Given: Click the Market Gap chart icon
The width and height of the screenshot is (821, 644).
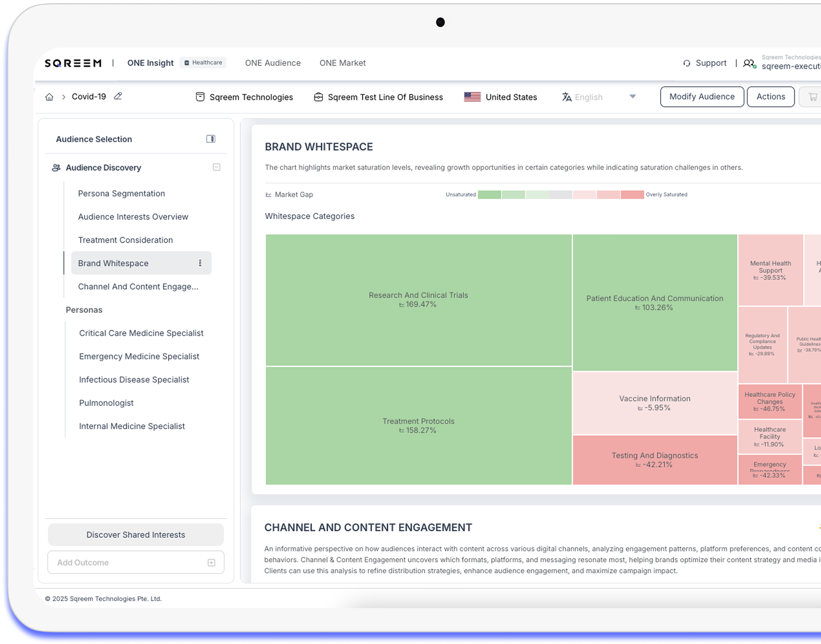Looking at the screenshot, I should pyautogui.click(x=269, y=195).
